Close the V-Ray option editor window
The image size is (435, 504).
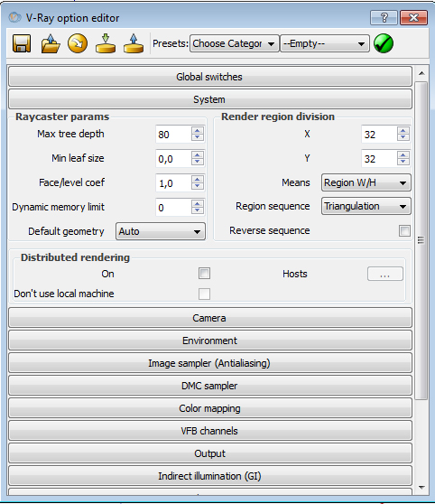click(x=414, y=17)
